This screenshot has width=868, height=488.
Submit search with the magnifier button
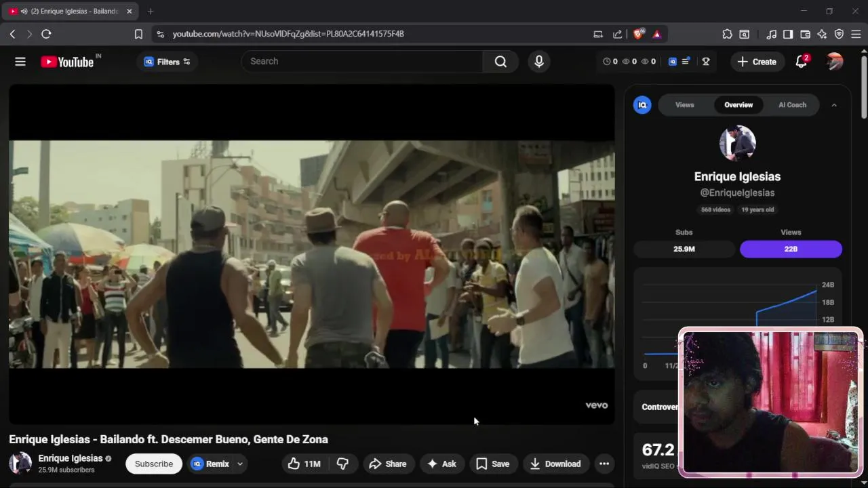[x=500, y=62]
